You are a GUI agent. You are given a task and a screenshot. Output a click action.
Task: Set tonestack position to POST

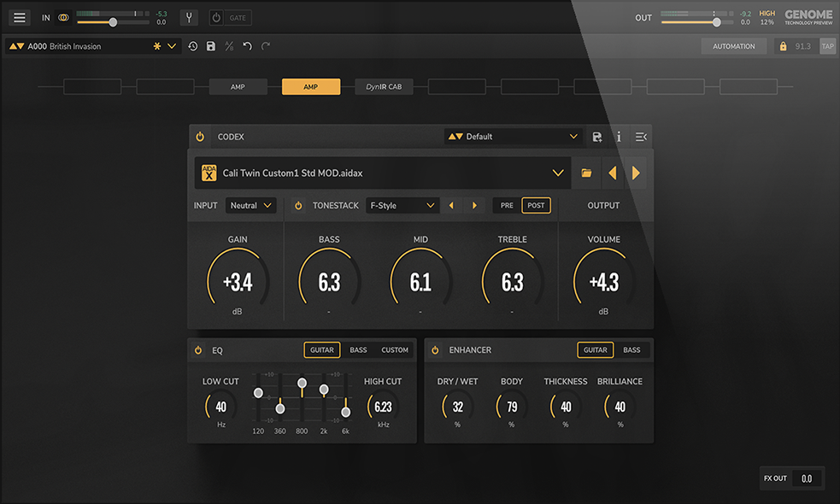[537, 206]
